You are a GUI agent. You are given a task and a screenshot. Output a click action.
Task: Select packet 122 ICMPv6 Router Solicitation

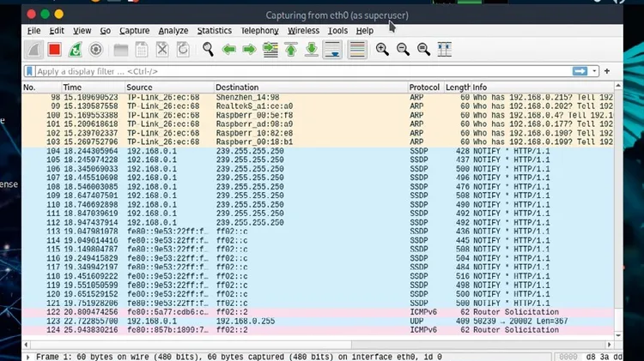(x=318, y=312)
